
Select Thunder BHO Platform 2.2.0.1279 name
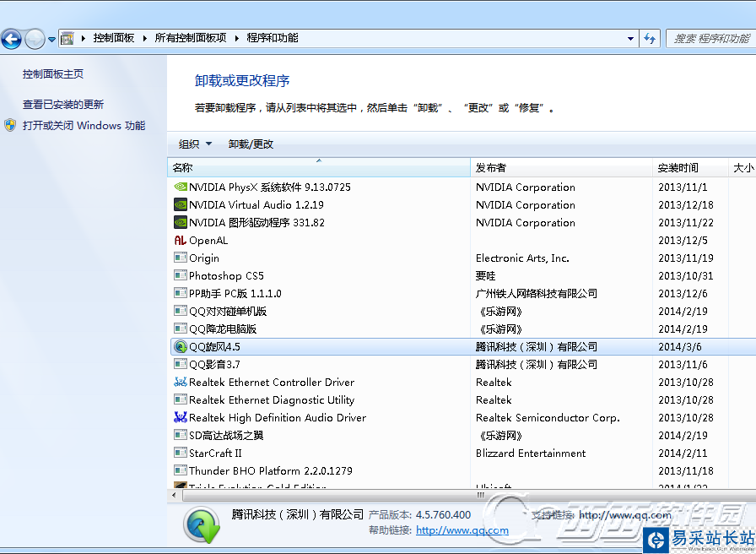[271, 471]
